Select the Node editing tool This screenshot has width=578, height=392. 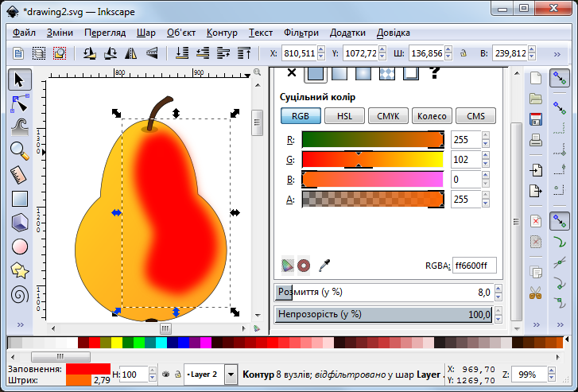point(20,103)
